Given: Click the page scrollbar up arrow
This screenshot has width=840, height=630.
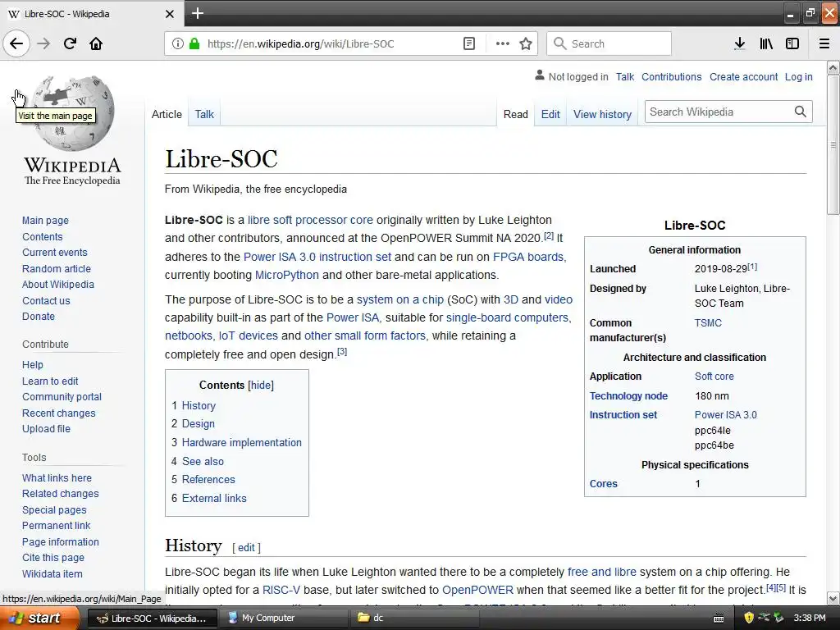Looking at the screenshot, I should pos(833,67).
